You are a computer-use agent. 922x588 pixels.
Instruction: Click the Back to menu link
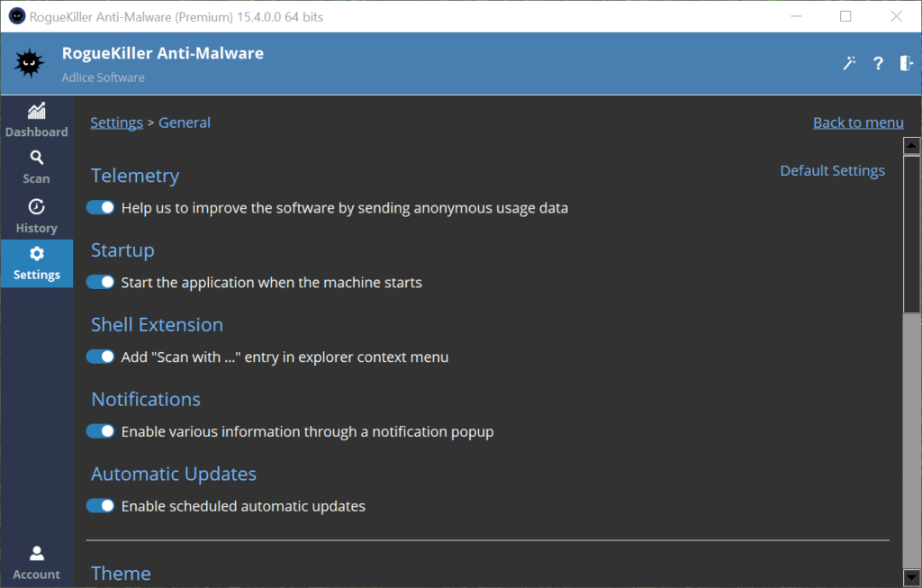[857, 122]
